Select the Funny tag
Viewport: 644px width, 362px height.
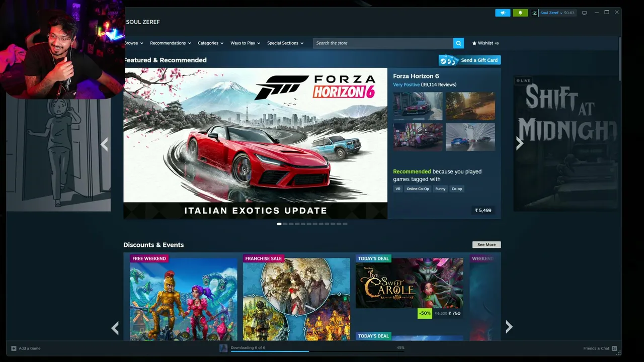tap(440, 189)
